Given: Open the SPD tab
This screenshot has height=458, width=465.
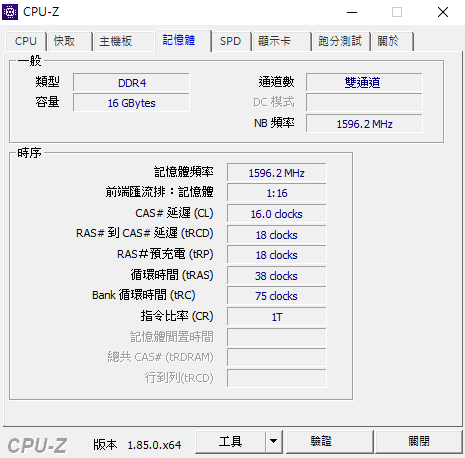Looking at the screenshot, I should [x=231, y=41].
